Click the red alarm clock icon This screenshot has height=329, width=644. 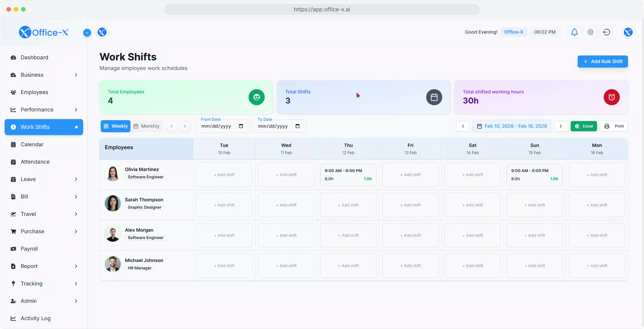pyautogui.click(x=611, y=97)
